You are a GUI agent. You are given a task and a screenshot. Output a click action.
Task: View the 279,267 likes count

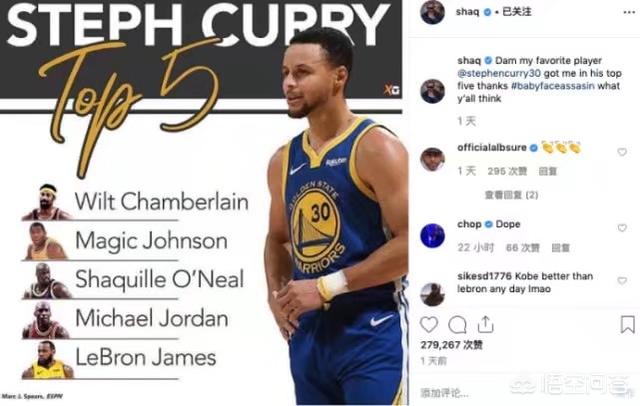[451, 345]
